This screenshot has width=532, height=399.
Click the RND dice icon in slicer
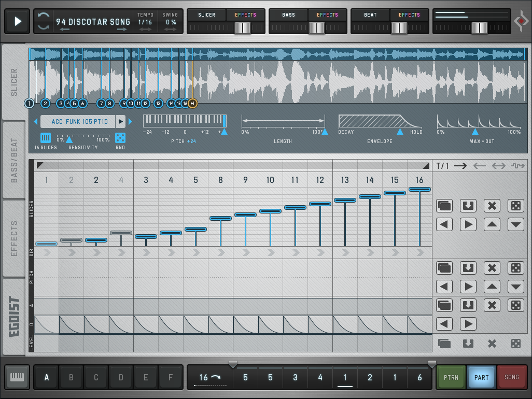[120, 138]
